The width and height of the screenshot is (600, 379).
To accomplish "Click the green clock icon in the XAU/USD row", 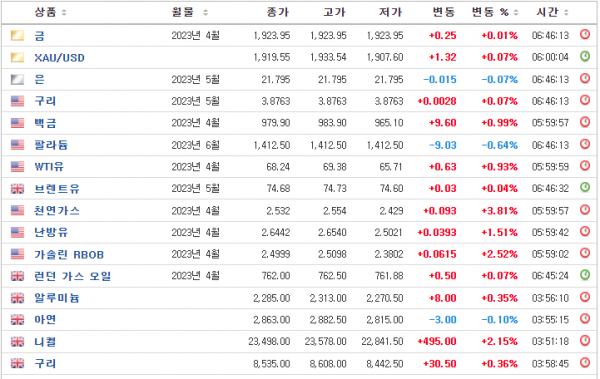I will pos(585,56).
